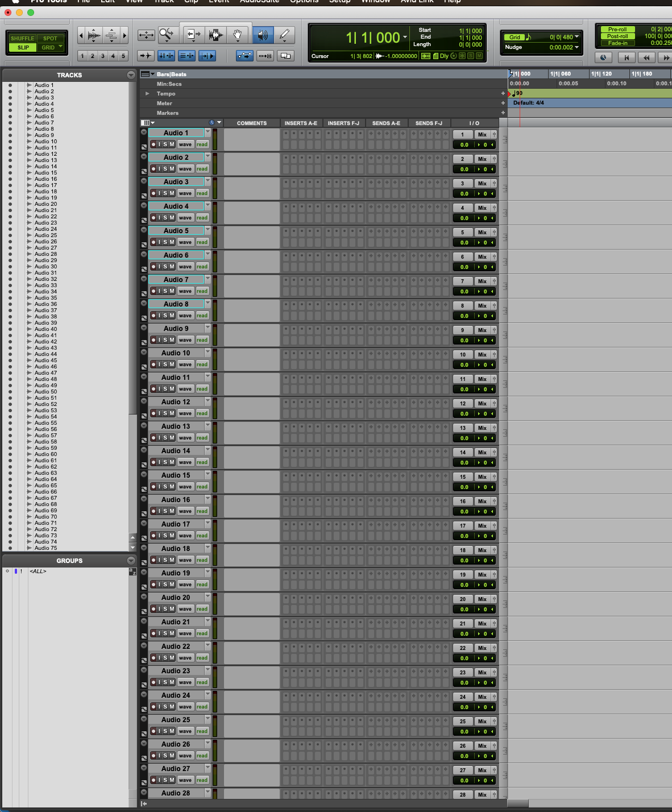The width and height of the screenshot is (672, 812).
Task: Select the Grabber hand tool
Action: pyautogui.click(x=238, y=35)
